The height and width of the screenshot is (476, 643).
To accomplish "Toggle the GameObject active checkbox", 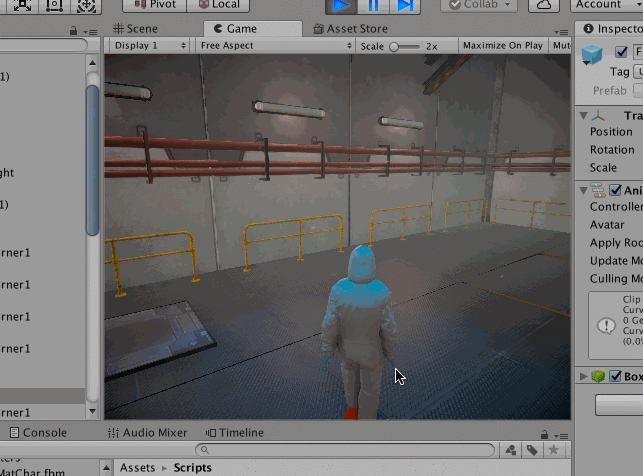I will pos(621,52).
